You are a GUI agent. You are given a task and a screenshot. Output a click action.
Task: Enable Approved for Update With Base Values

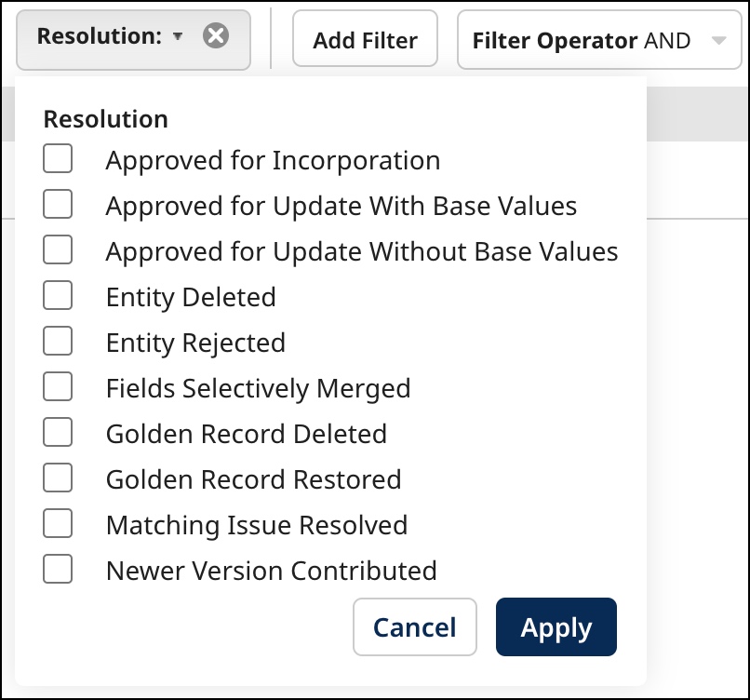(57, 205)
